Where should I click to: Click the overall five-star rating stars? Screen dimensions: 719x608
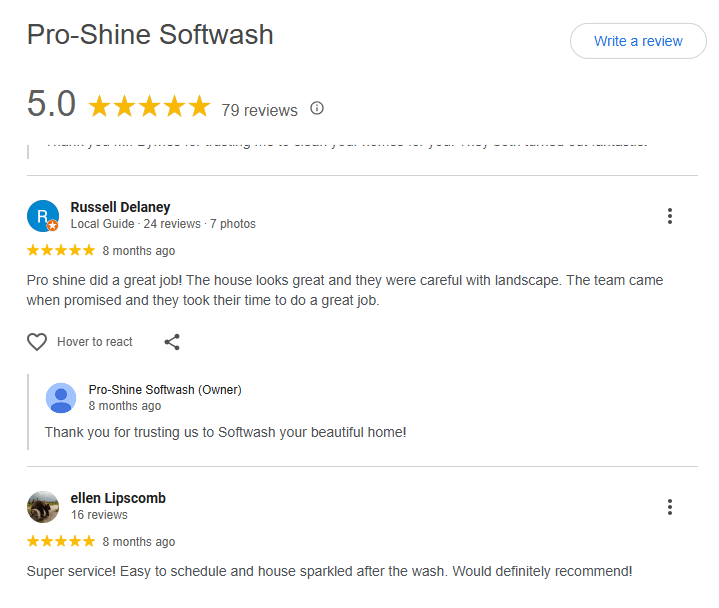pos(149,107)
